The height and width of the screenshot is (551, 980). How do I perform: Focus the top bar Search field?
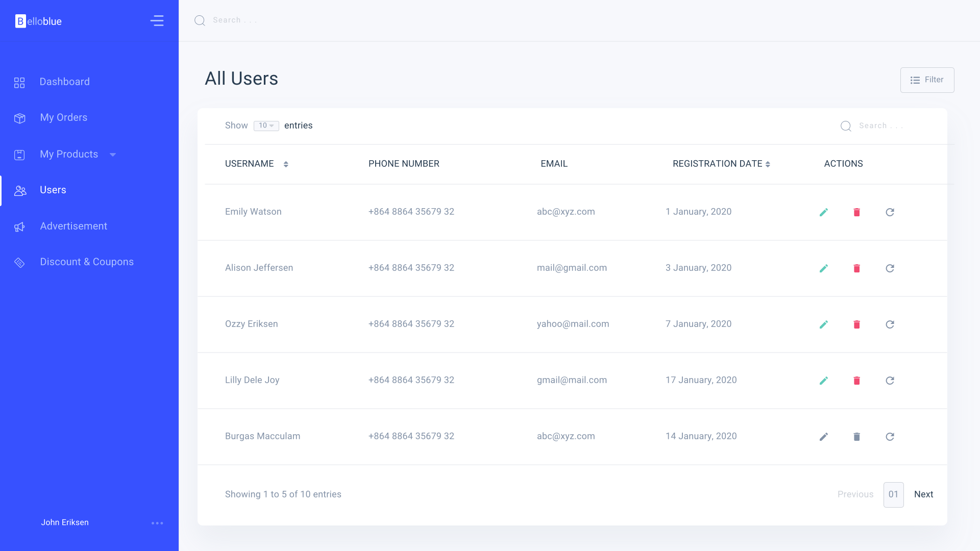pyautogui.click(x=235, y=20)
